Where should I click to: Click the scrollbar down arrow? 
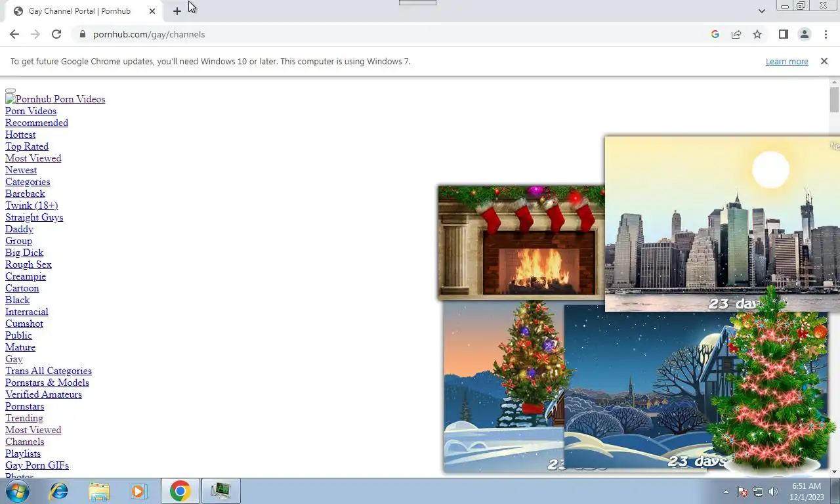click(x=834, y=472)
